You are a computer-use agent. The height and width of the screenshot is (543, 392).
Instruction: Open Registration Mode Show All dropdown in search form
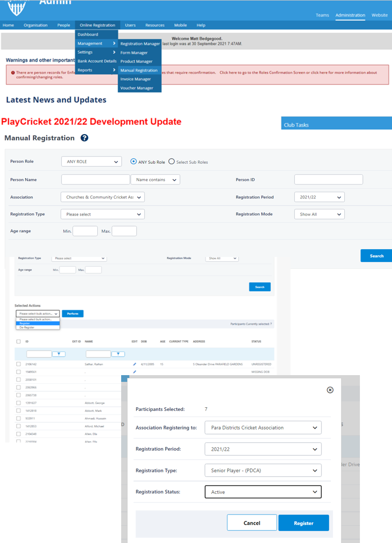pyautogui.click(x=320, y=215)
